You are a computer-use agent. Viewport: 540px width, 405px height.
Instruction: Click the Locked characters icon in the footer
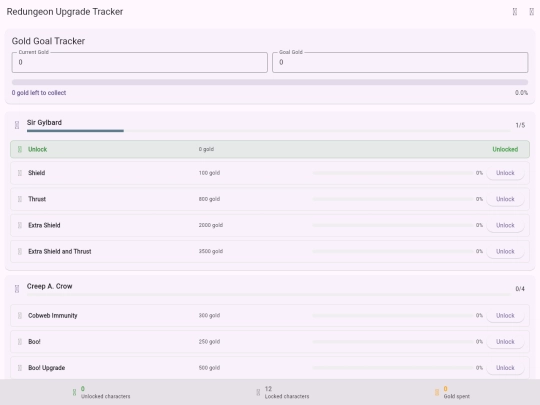coord(258,392)
